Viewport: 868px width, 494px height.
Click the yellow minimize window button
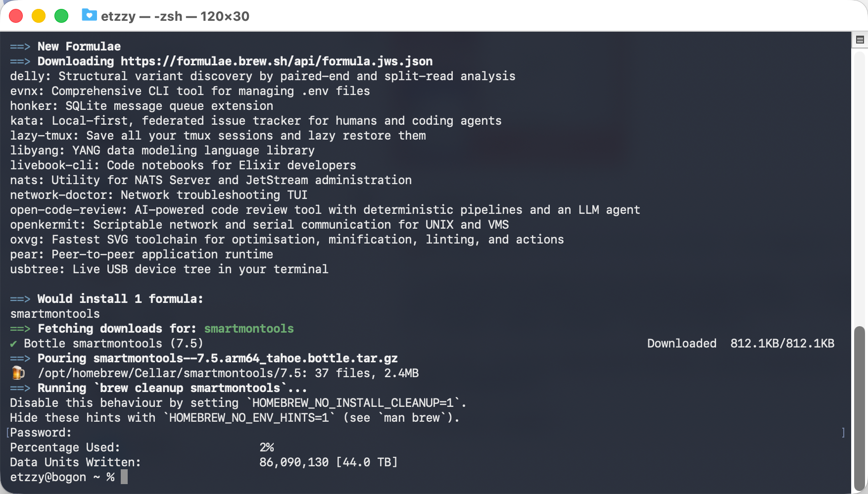tap(39, 16)
